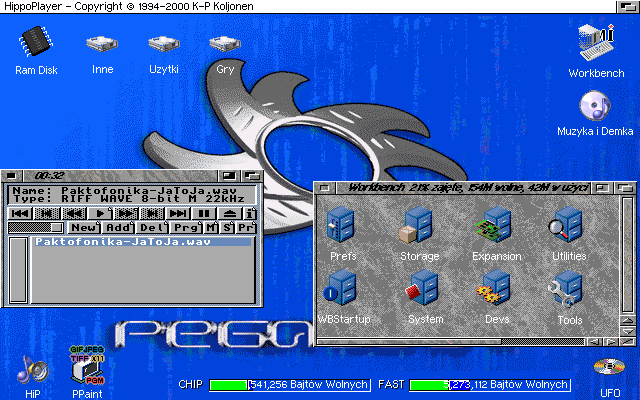Select the Gry drive icon
Screen dimensions: 640x400
point(225,44)
